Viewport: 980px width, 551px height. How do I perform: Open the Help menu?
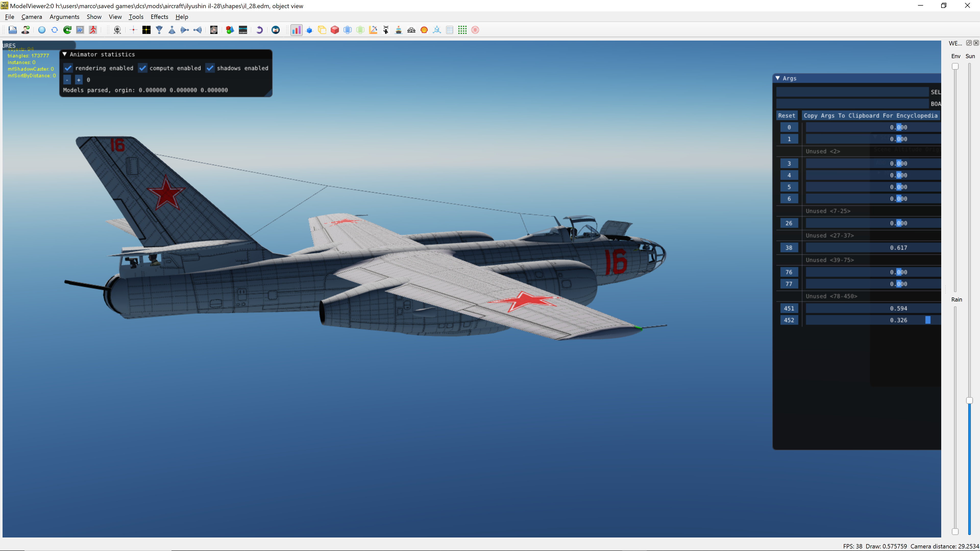point(182,17)
